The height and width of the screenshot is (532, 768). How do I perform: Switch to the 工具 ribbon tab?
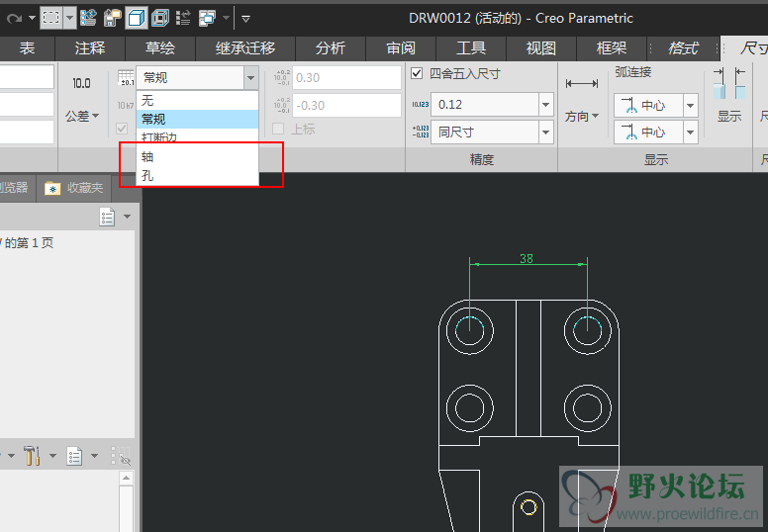[471, 48]
